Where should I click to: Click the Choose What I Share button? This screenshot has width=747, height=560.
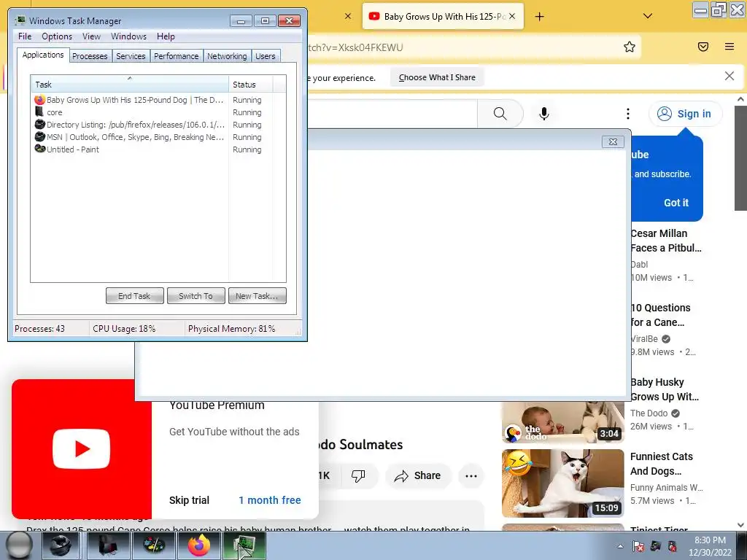point(437,77)
